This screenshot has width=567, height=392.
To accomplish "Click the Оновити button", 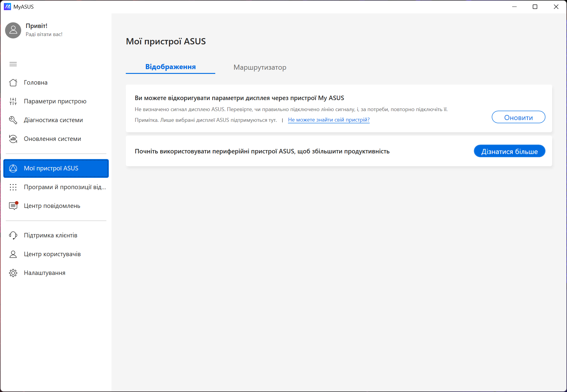I will [518, 117].
